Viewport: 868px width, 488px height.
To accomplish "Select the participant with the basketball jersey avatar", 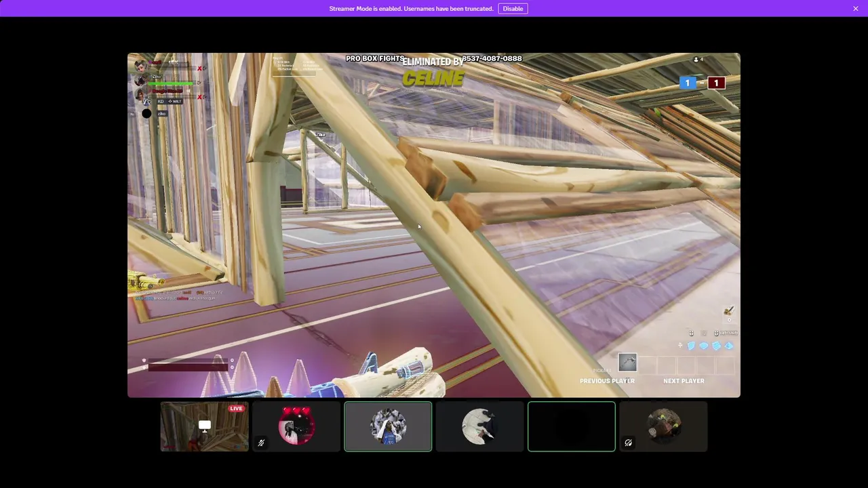I will pyautogui.click(x=388, y=426).
